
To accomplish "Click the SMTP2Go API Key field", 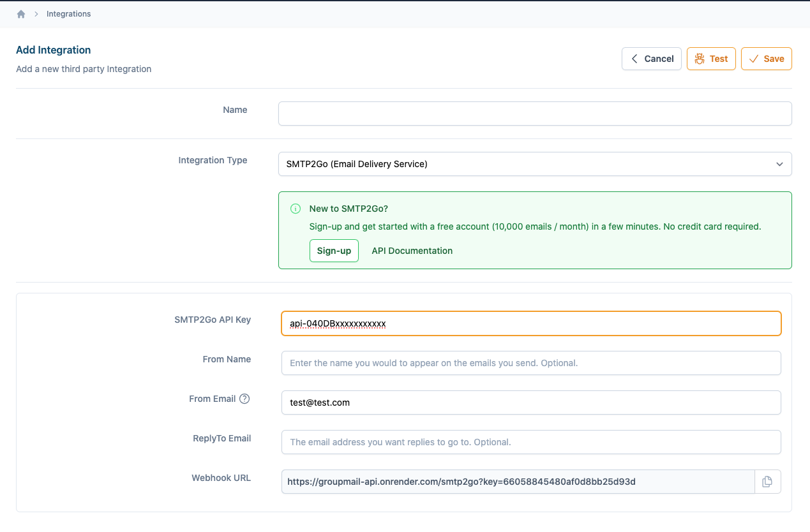I will pyautogui.click(x=530, y=323).
